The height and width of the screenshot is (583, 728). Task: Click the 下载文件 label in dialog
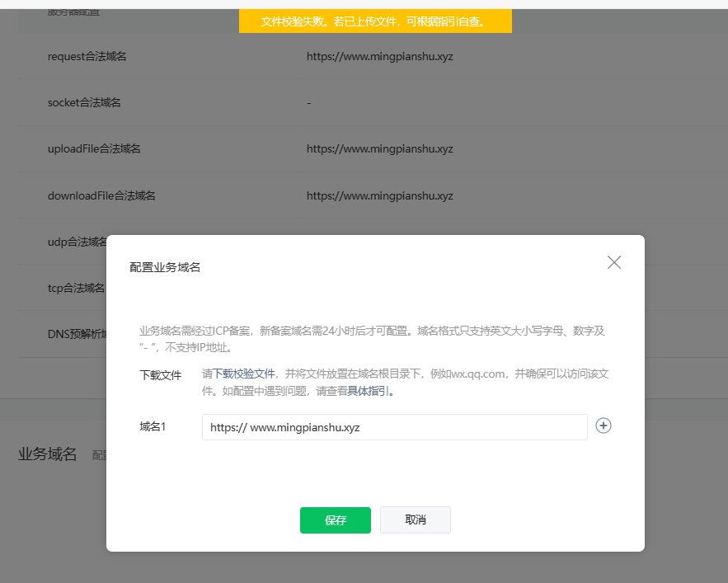point(161,375)
